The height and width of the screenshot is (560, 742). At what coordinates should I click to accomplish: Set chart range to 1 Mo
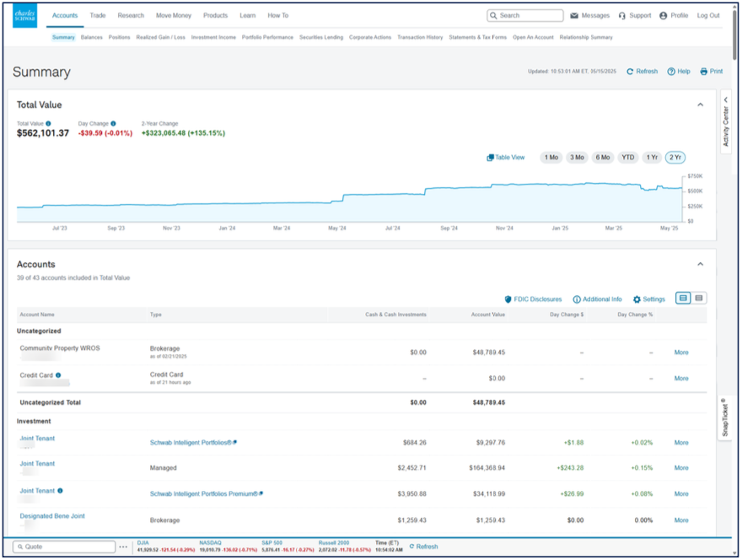click(x=551, y=158)
